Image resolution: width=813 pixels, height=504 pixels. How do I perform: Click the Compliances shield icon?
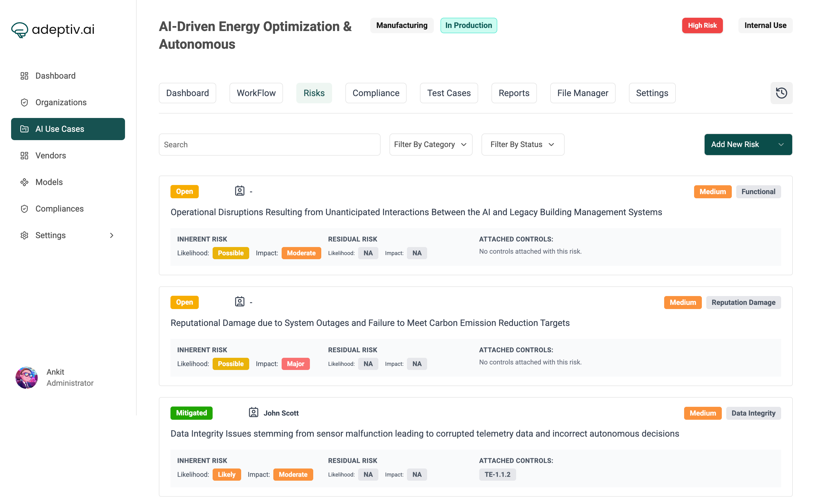(24, 208)
